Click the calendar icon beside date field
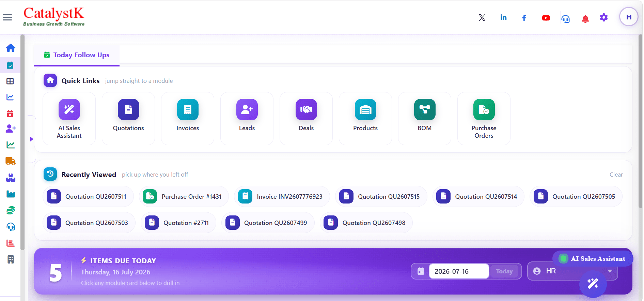This screenshot has height=301, width=644. click(421, 271)
